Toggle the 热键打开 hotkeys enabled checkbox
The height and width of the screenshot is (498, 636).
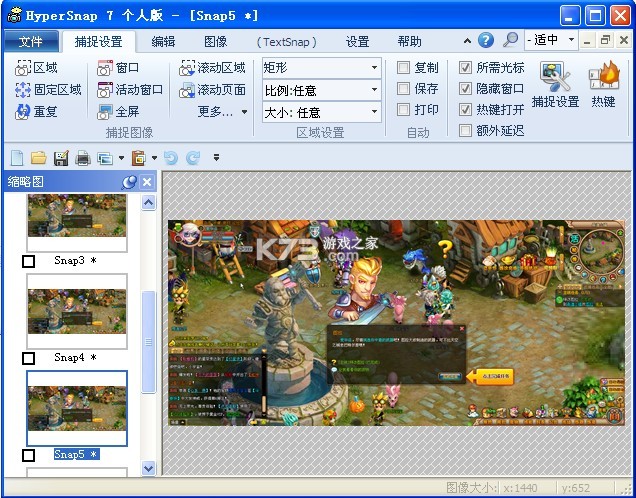[465, 109]
